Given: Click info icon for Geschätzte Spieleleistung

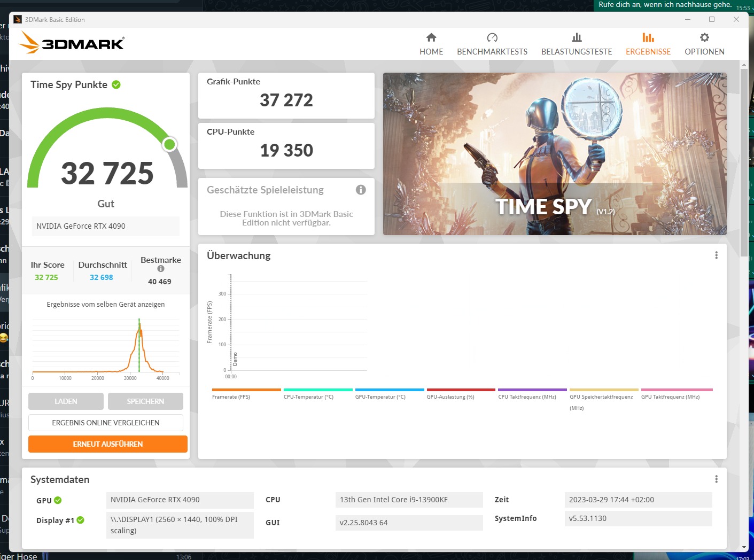Looking at the screenshot, I should point(361,190).
